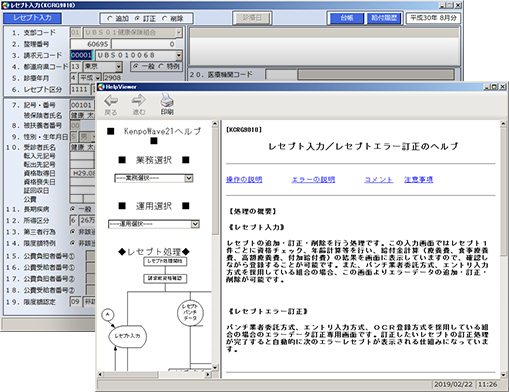Click the 都道府県コード field showing 13
509x392 pixels.
point(75,67)
